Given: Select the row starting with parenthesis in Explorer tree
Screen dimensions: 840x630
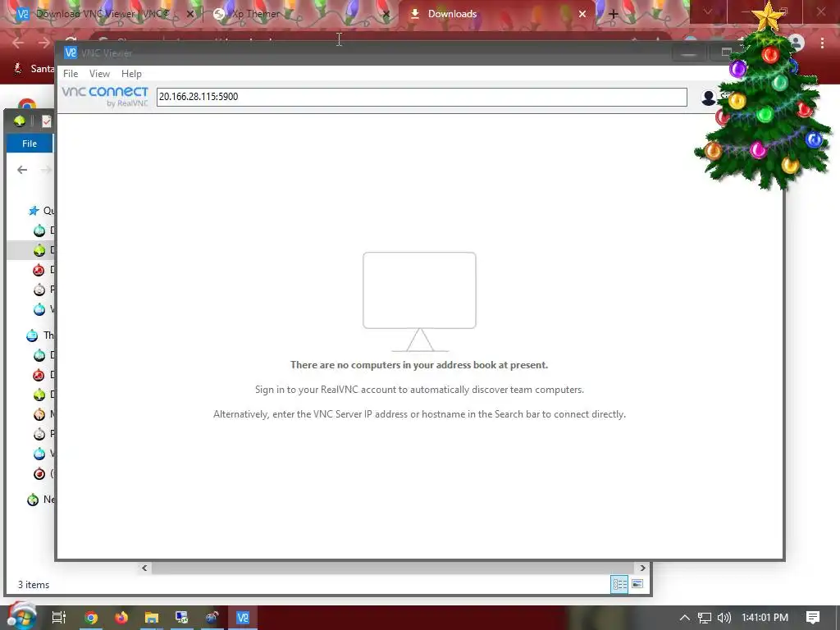Looking at the screenshot, I should point(43,473).
